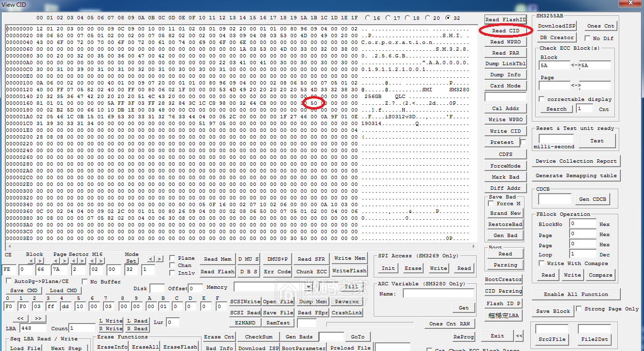Click the ForceMode button
The height and width of the screenshot is (351, 644).
click(x=506, y=166)
